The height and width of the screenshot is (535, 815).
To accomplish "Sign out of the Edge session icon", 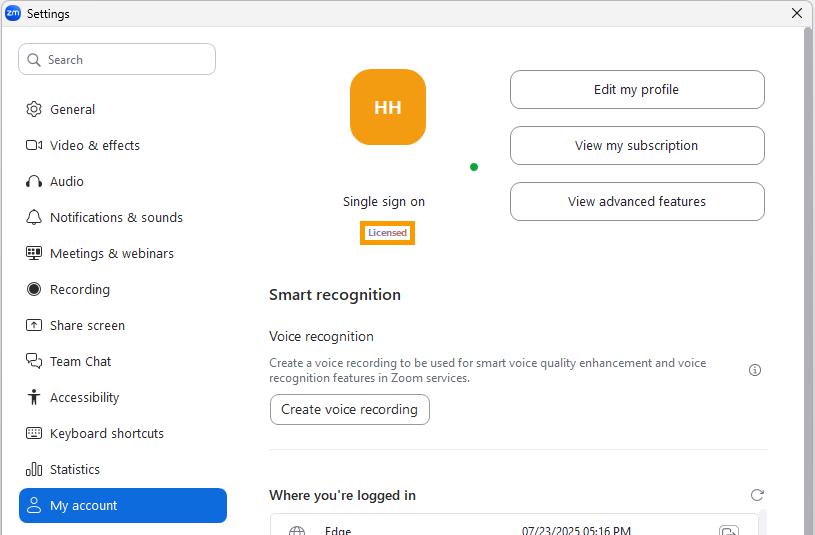I will pos(729,530).
